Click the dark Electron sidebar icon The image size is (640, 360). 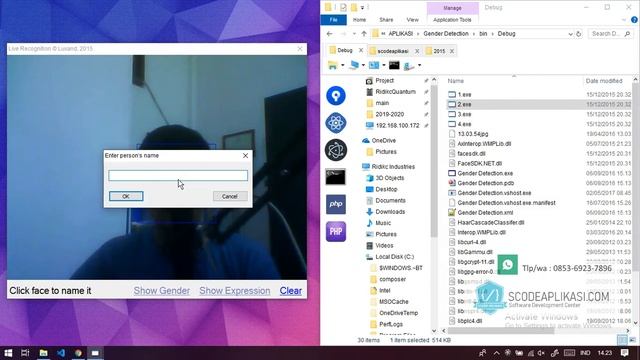tap(336, 150)
